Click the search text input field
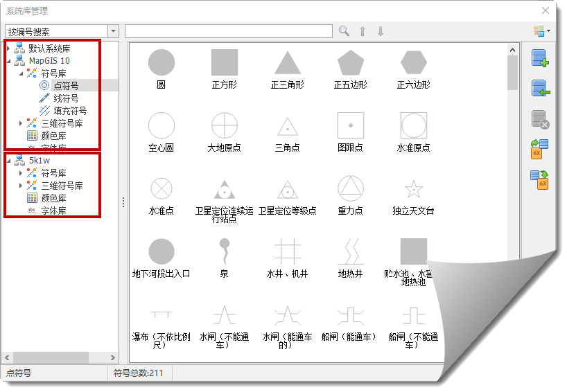 tap(228, 31)
